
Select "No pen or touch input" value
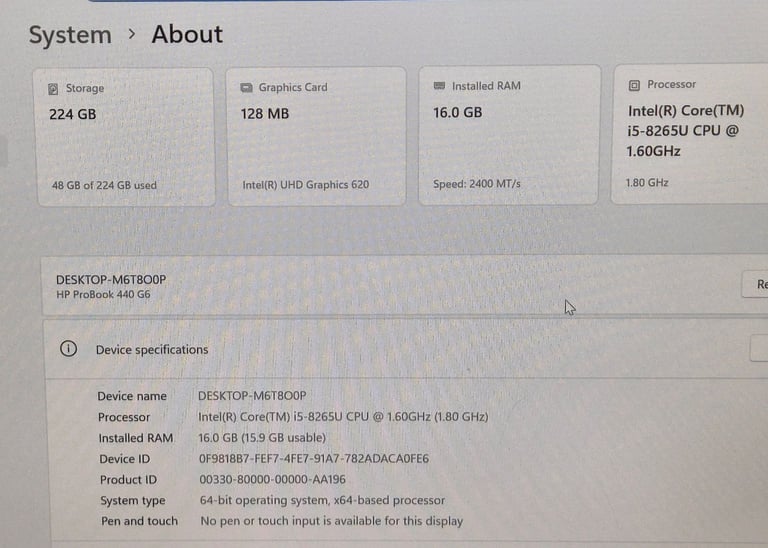click(x=332, y=521)
